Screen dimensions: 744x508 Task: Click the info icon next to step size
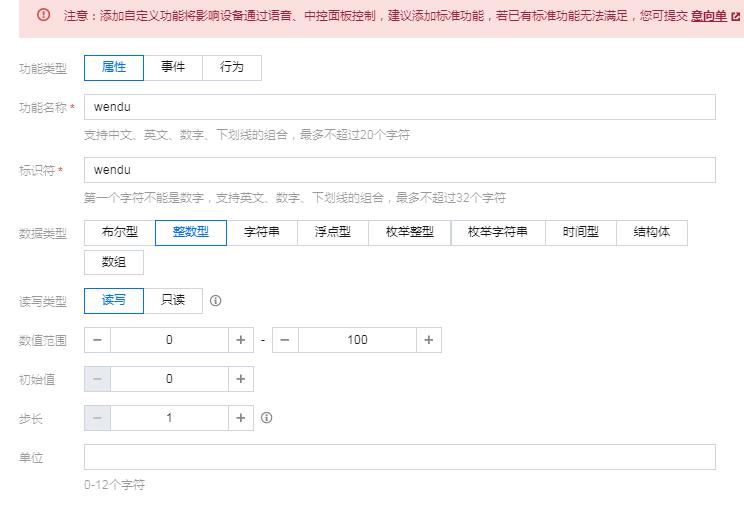point(267,418)
